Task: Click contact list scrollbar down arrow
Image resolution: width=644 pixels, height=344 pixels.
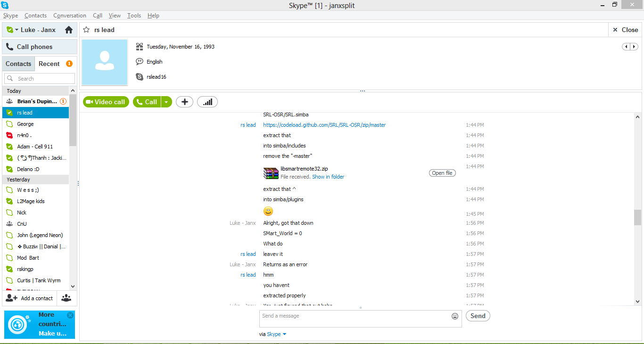Action: 73,286
